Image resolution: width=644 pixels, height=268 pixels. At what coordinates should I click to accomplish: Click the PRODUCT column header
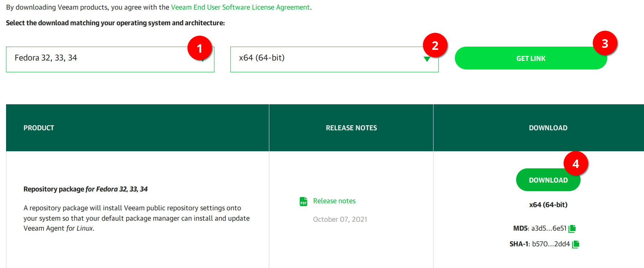(x=39, y=128)
